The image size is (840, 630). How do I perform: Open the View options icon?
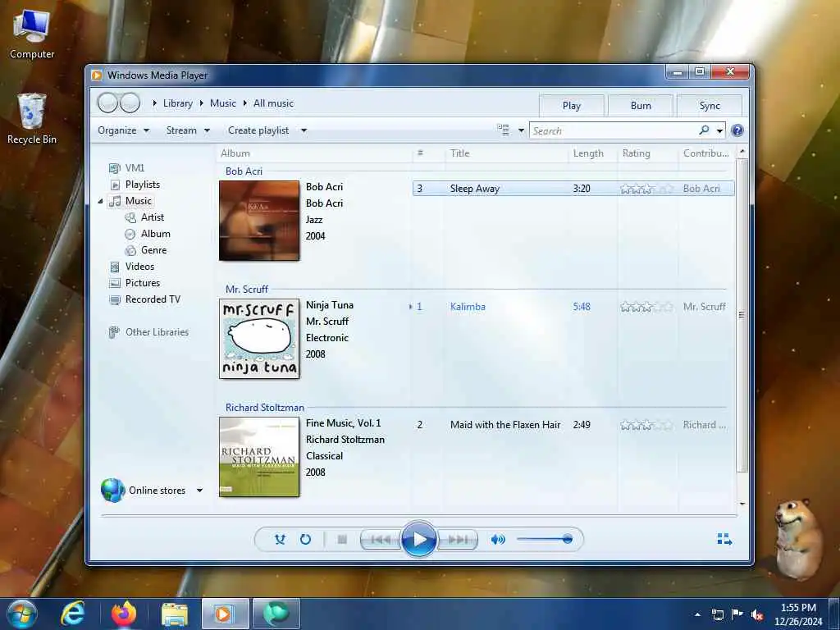coord(503,130)
